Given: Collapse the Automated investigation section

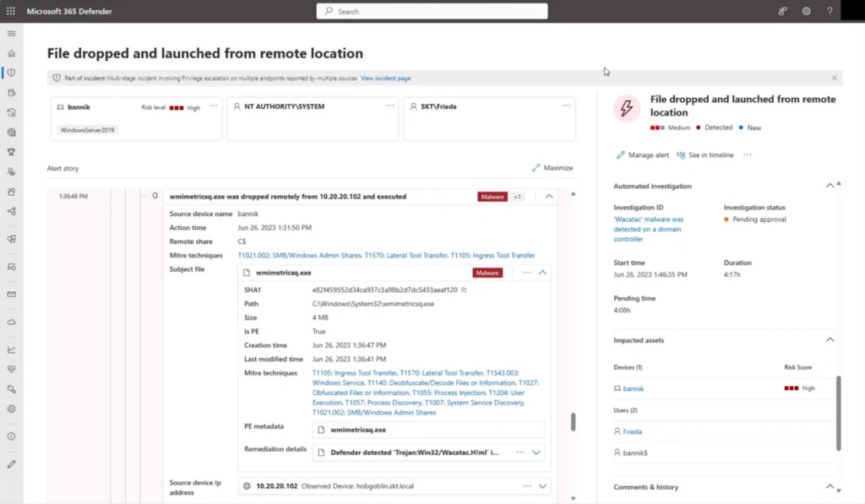Looking at the screenshot, I should pyautogui.click(x=830, y=186).
